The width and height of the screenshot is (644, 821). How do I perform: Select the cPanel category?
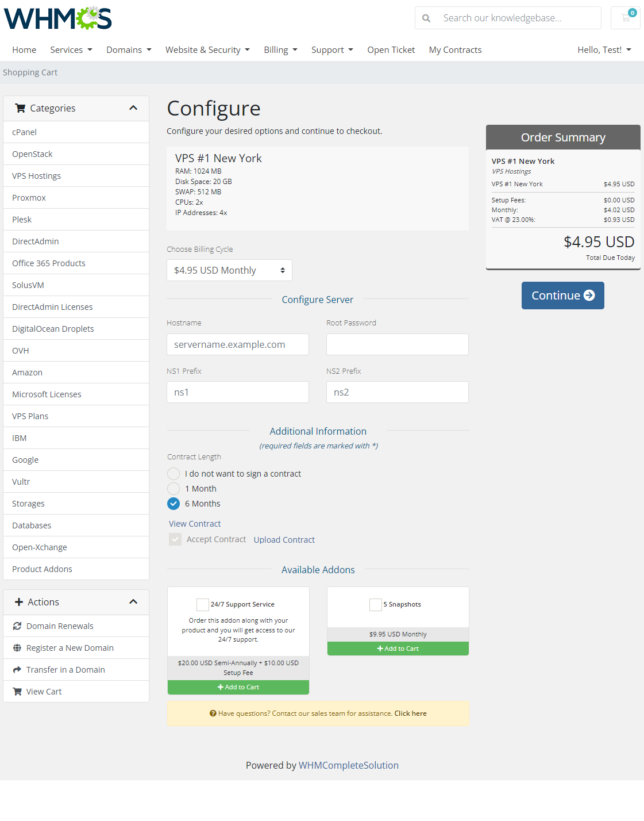click(76, 132)
